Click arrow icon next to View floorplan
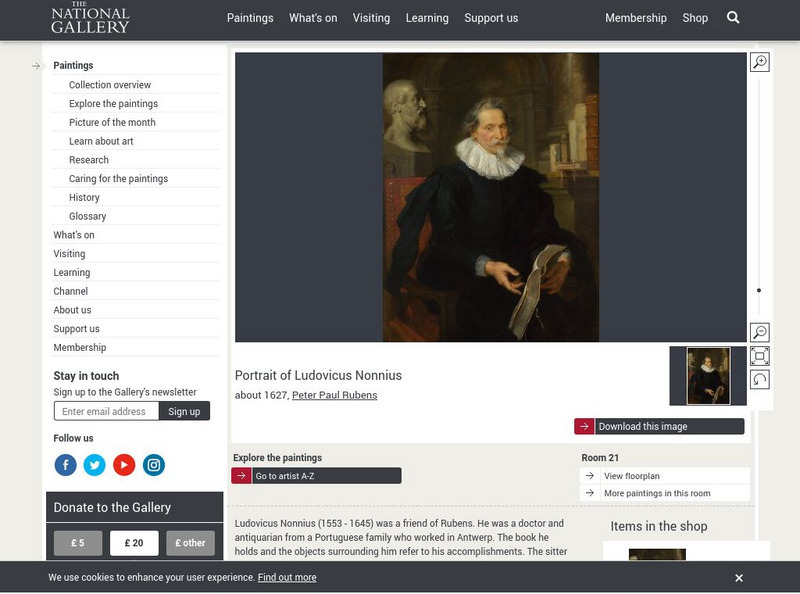 (x=590, y=476)
